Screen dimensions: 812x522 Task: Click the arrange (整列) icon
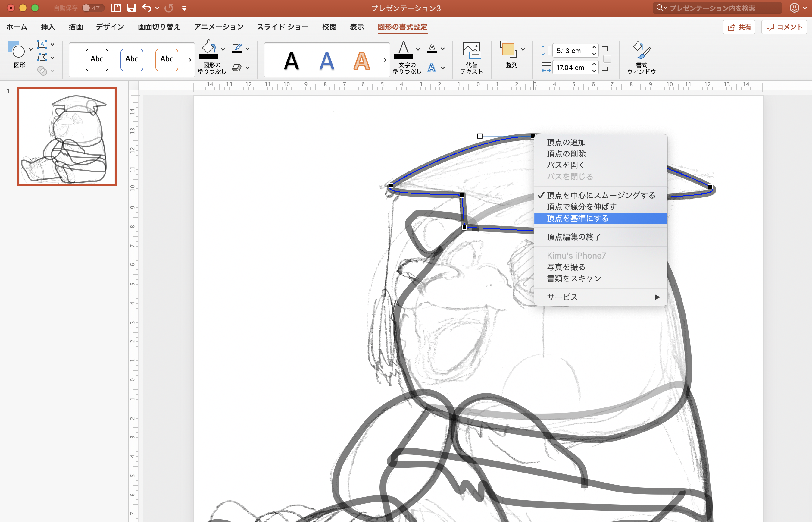click(x=508, y=49)
